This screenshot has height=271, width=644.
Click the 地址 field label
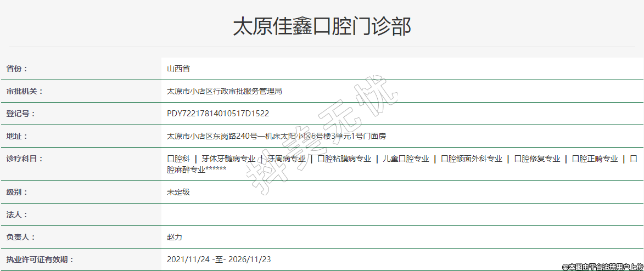(16, 136)
